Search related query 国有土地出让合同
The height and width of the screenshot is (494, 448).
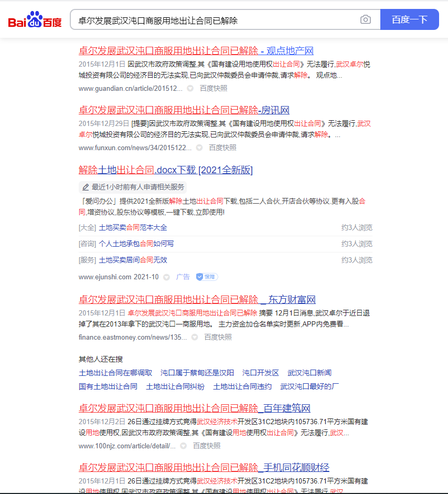108,386
